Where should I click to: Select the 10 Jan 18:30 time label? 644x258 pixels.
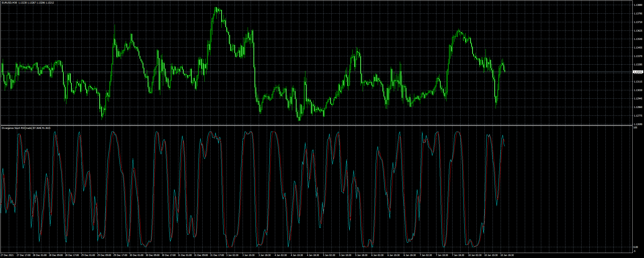pyautogui.click(x=507, y=255)
